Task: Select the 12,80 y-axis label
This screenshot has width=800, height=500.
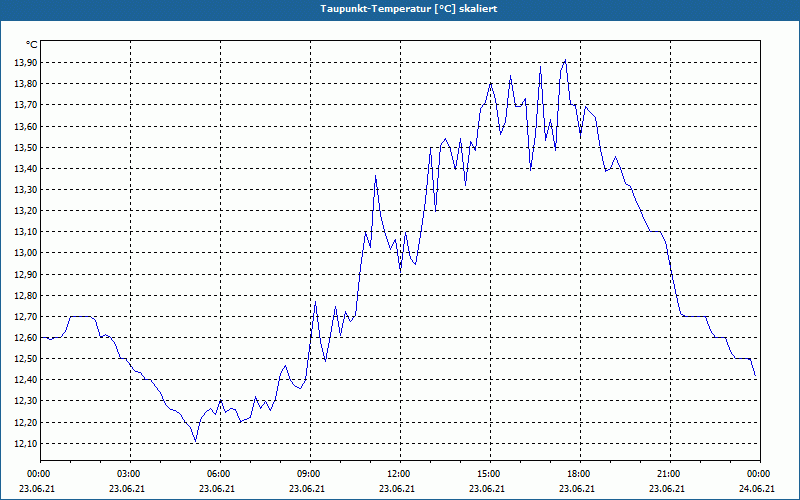Action: 26,295
